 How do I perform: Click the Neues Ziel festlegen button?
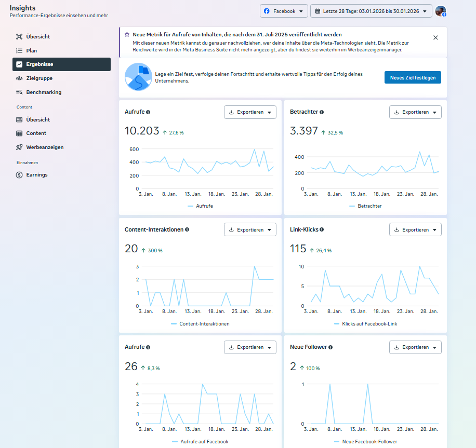coord(413,77)
